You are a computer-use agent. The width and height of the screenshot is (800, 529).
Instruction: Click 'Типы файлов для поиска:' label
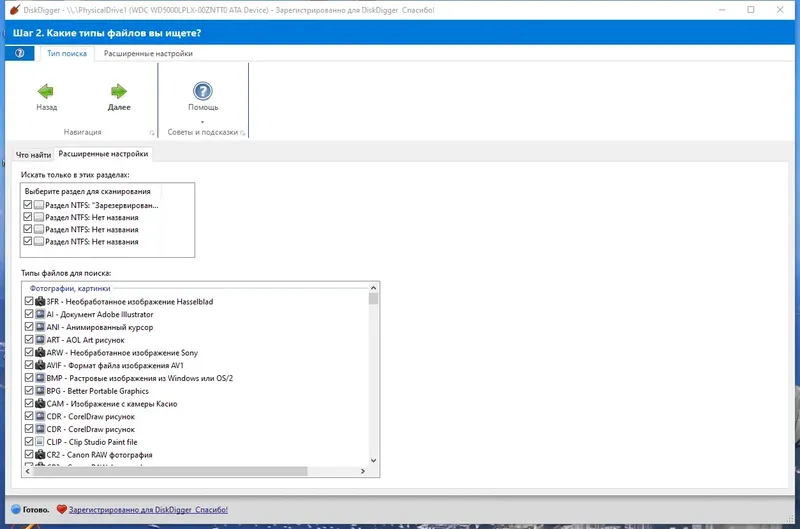66,273
